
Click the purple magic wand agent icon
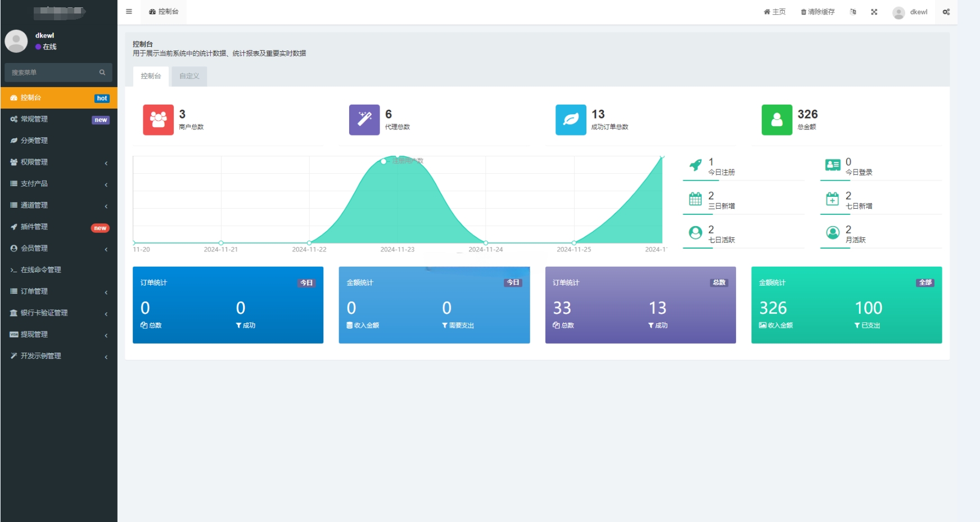pos(364,120)
